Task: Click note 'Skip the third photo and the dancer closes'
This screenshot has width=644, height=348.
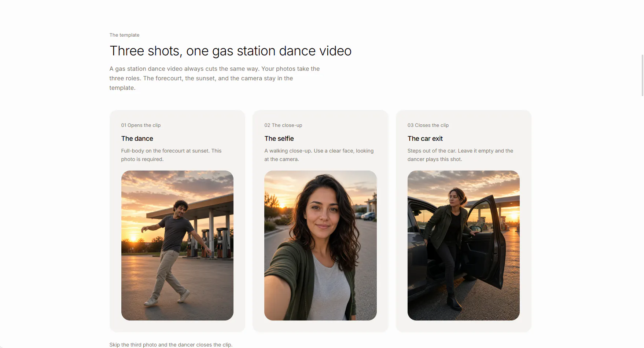Action: pyautogui.click(x=171, y=345)
